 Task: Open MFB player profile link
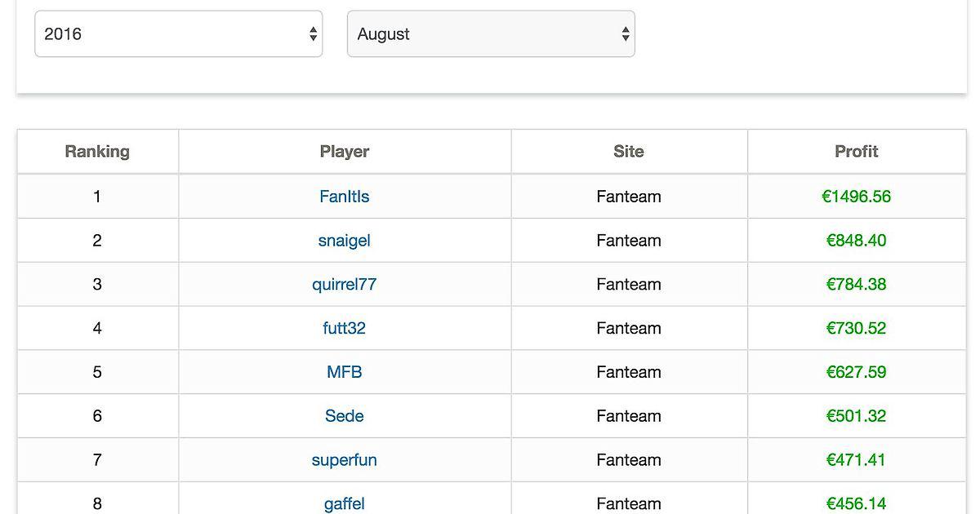click(344, 373)
